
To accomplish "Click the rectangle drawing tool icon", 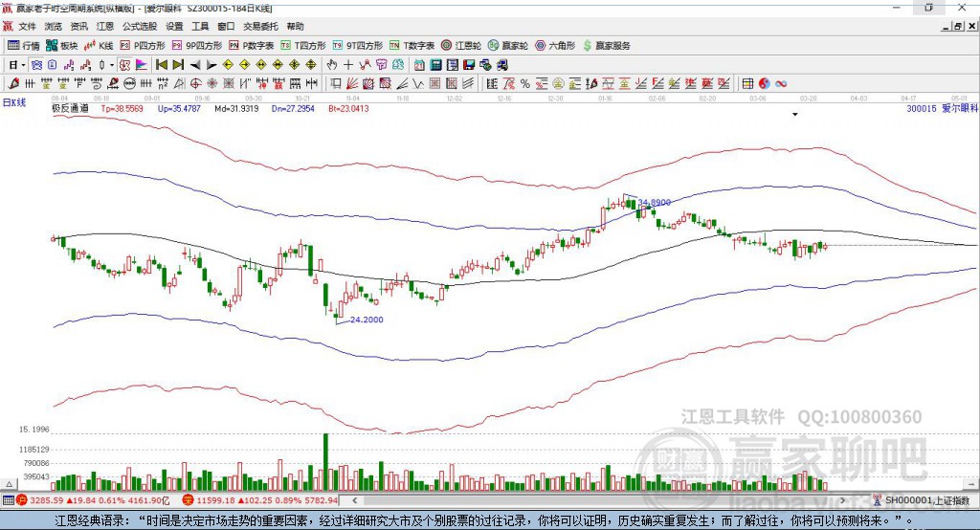I will pyautogui.click(x=336, y=84).
